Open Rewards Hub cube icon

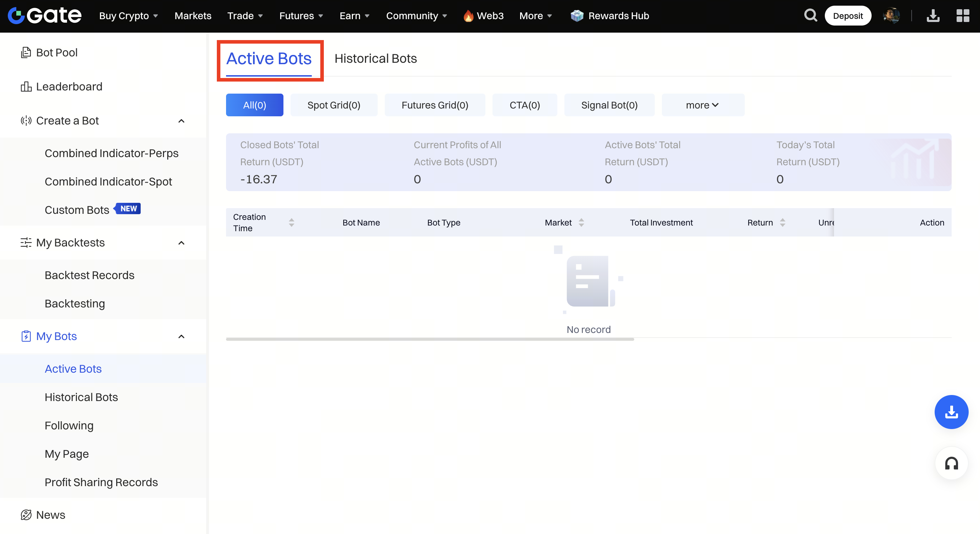(x=577, y=16)
